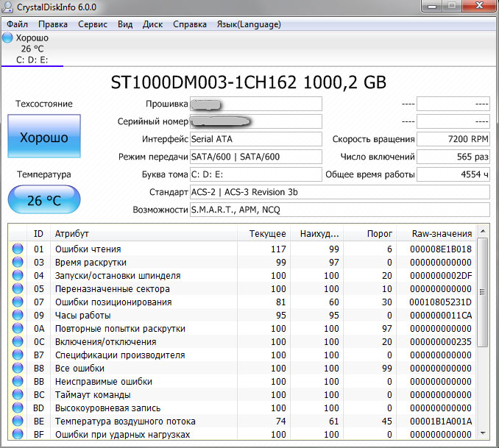Viewport: 499px width, 448px height.
Task: Click the ID column header
Action: [x=38, y=233]
